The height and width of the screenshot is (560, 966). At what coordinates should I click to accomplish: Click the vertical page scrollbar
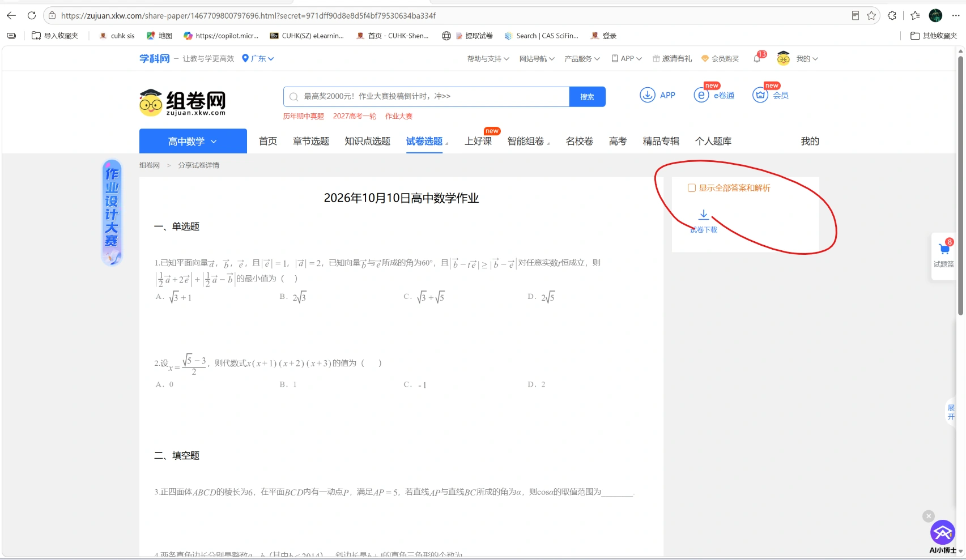coord(960,185)
